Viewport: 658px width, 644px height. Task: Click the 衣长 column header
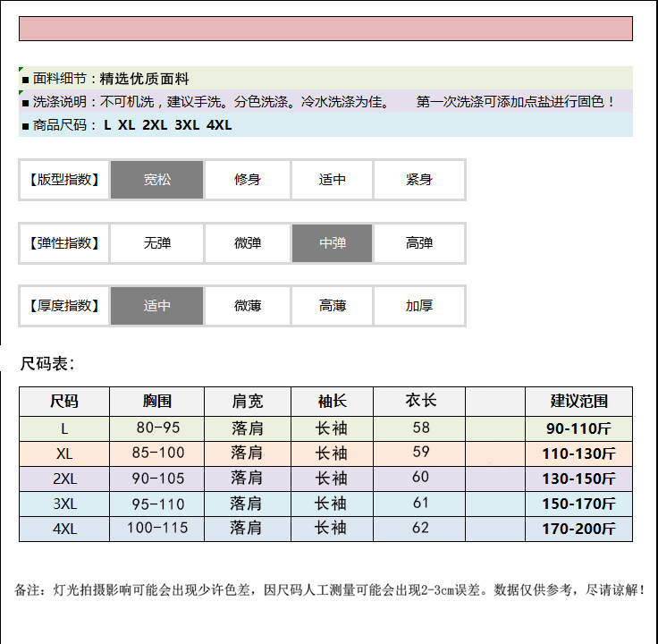pos(420,402)
